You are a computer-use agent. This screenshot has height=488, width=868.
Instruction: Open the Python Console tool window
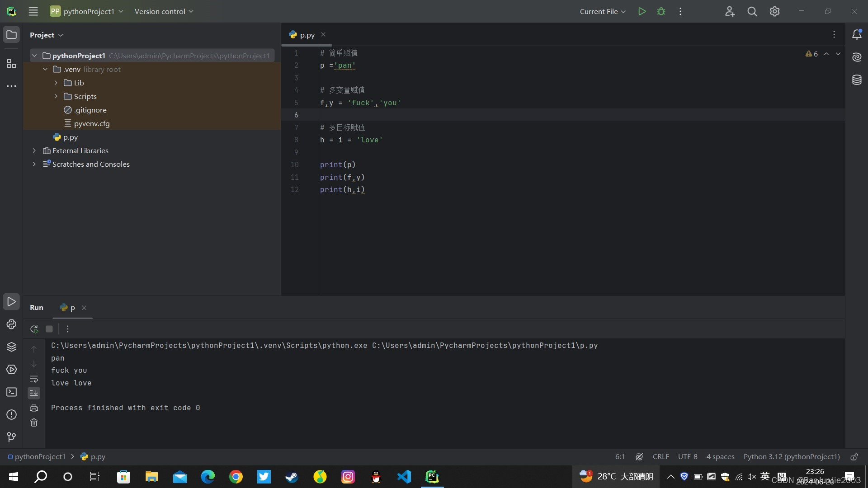click(x=11, y=324)
